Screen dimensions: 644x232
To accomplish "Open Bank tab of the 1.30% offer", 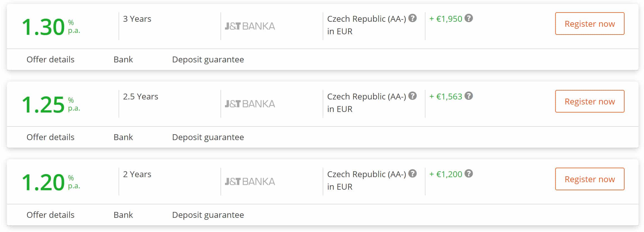I will click(x=123, y=60).
